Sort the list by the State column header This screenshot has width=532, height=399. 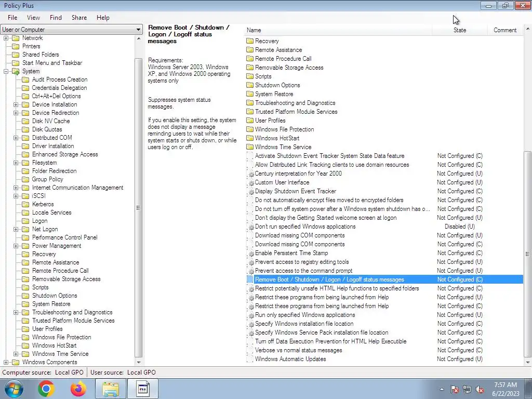pos(460,30)
